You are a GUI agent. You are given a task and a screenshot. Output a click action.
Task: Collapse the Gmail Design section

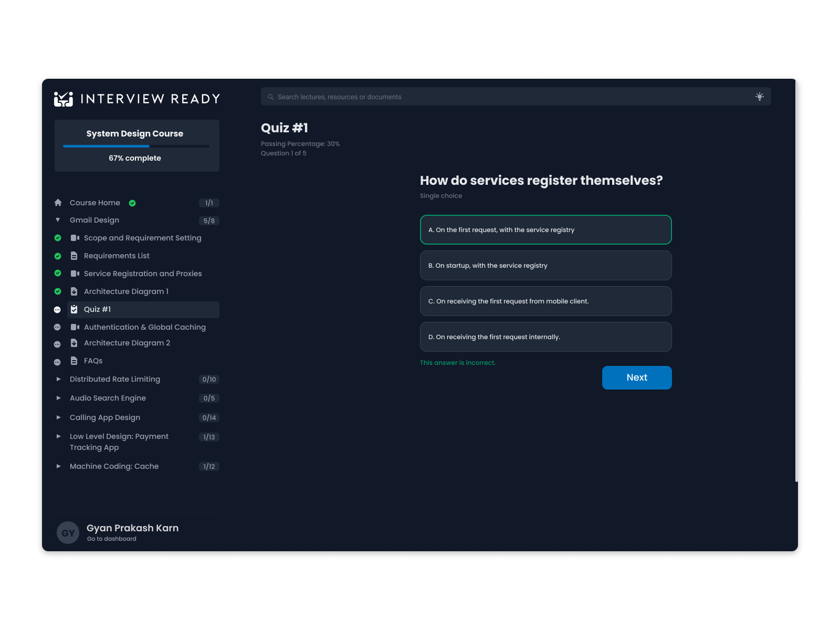coord(58,220)
